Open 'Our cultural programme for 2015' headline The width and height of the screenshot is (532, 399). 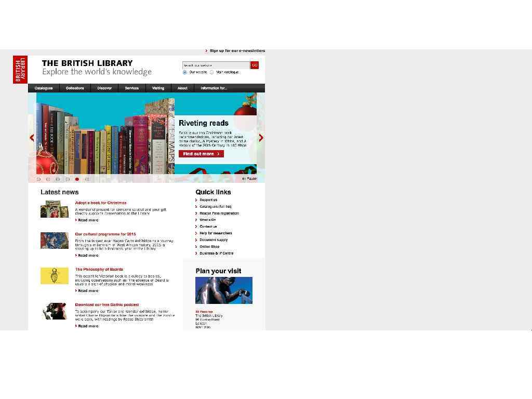click(x=105, y=234)
